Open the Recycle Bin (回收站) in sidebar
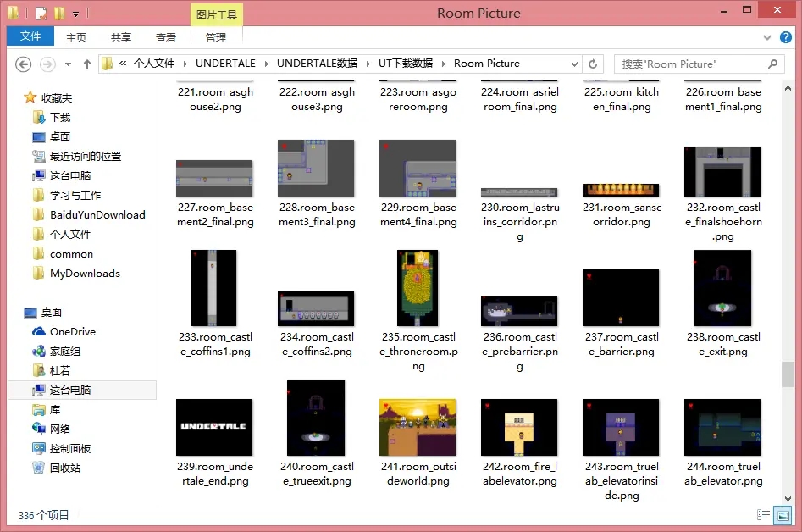Image resolution: width=802 pixels, height=532 pixels. 66,468
